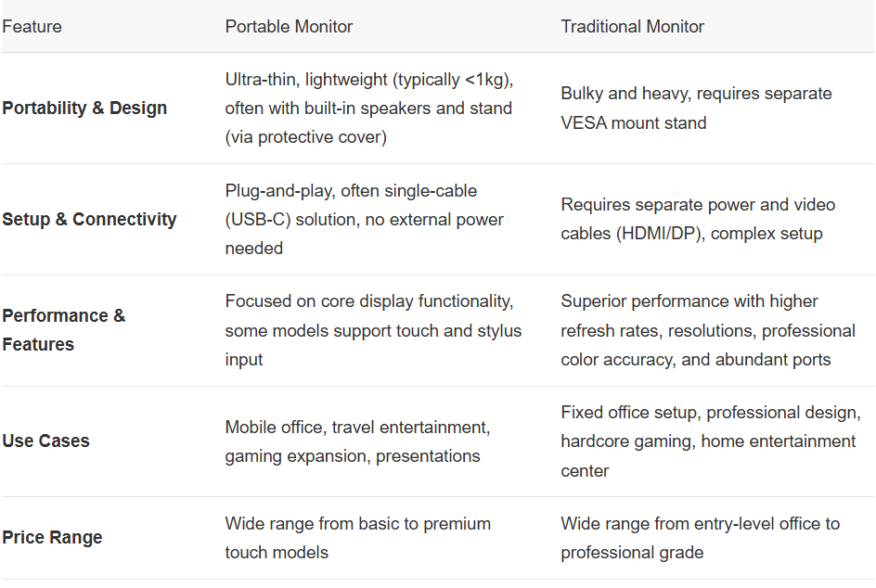Click the Traditional Monitor column header
The height and width of the screenshot is (588, 876).
[632, 27]
